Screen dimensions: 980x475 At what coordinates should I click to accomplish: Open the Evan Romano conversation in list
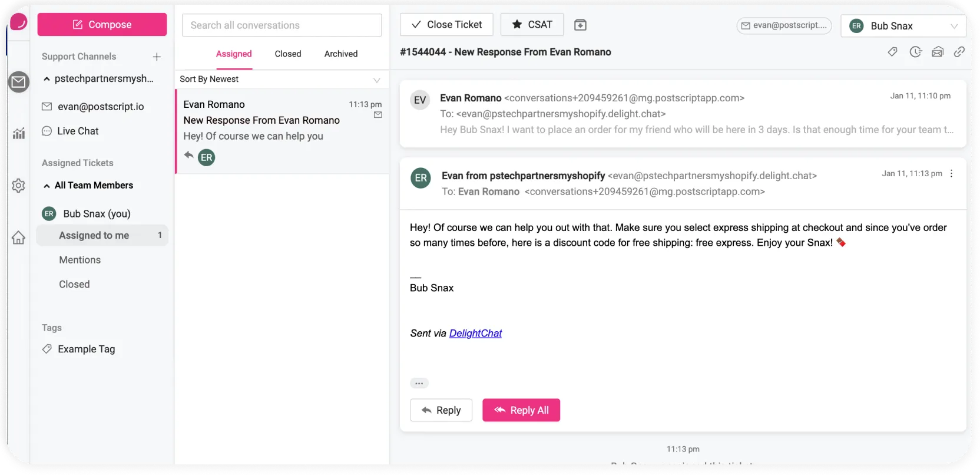click(x=282, y=131)
